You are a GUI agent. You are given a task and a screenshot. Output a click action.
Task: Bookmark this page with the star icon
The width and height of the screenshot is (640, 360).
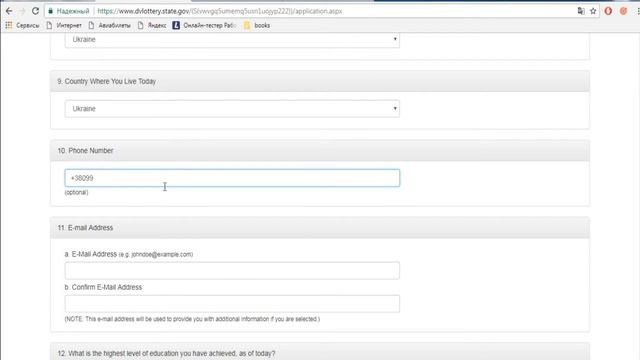click(593, 11)
